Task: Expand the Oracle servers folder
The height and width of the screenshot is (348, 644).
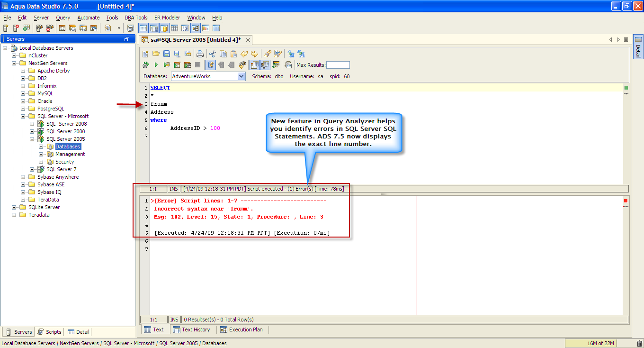Action: pyautogui.click(x=23, y=101)
